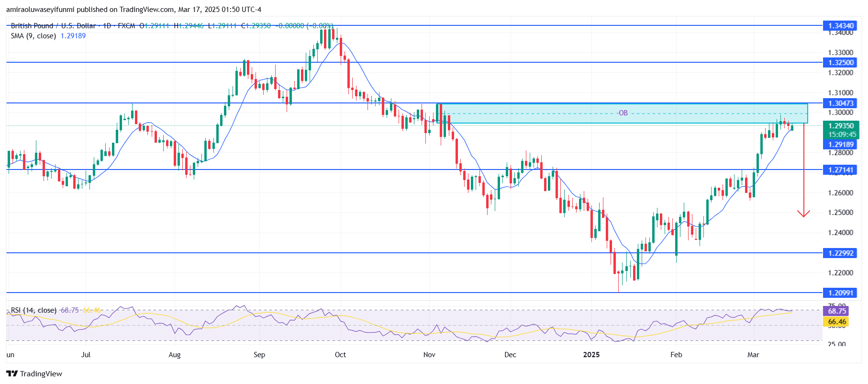Click the 1.24000 tick on the price axis
868x384 pixels.
coord(841,233)
